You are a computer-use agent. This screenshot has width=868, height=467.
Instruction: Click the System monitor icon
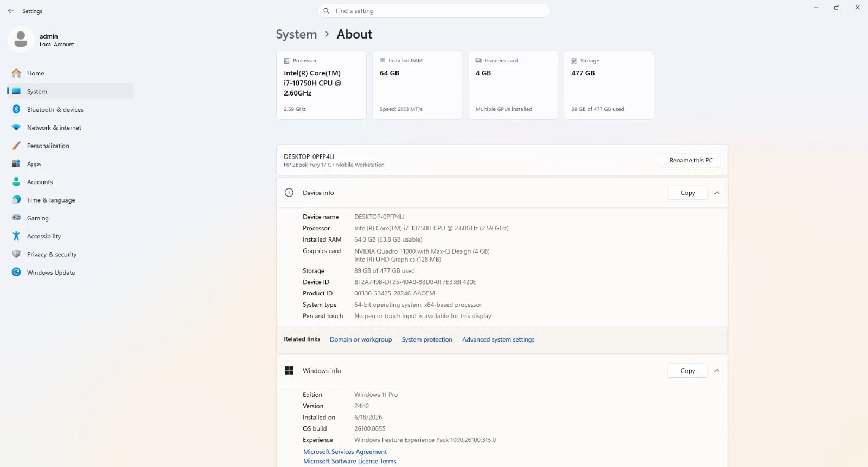(x=16, y=91)
